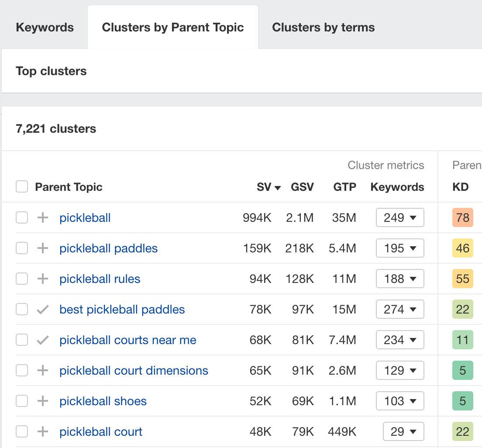Expand pickleball court dimensions with the plus icon

click(x=42, y=370)
